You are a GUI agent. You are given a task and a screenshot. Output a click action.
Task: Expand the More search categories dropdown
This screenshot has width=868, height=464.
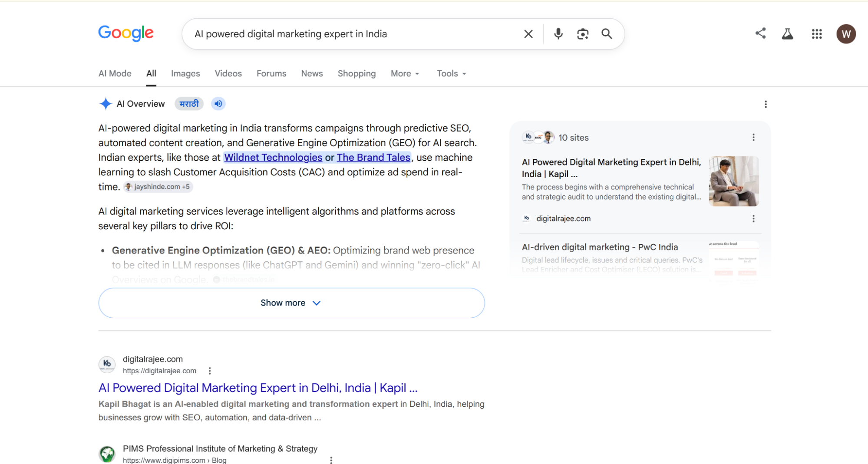[x=405, y=73]
